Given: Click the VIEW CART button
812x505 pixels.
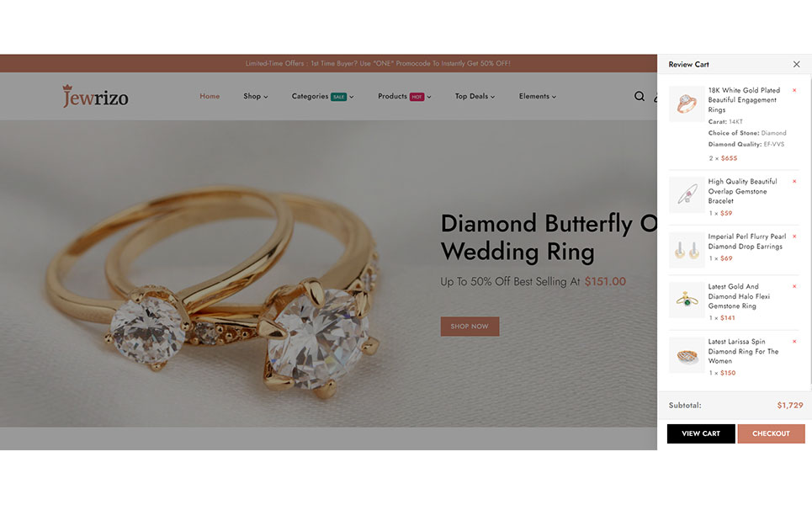Looking at the screenshot, I should coord(701,433).
